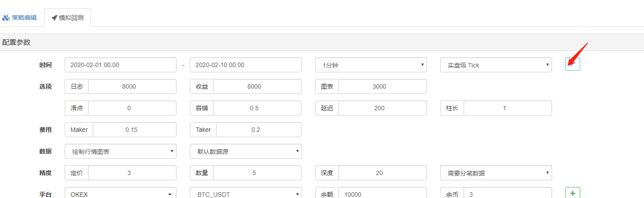644x198 pixels.
Task: Open the BTC_USDT trading pair dropdown
Action: 246,194
